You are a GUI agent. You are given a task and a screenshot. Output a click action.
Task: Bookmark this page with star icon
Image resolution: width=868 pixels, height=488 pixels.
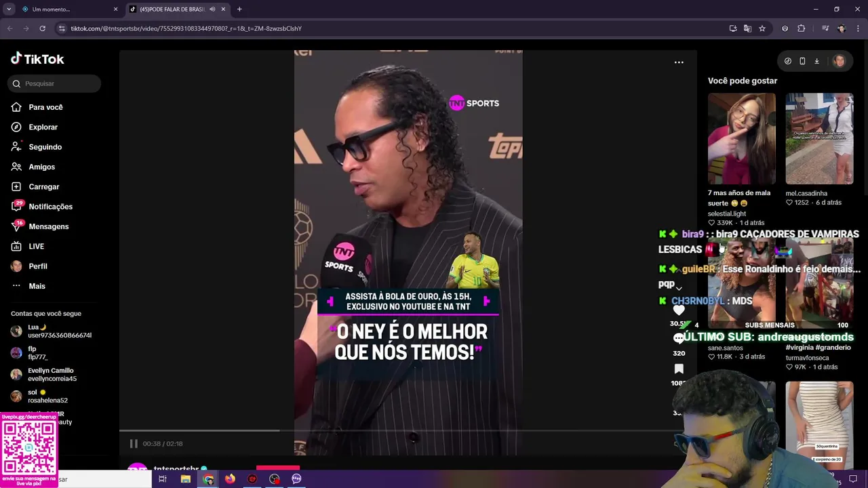coord(762,28)
